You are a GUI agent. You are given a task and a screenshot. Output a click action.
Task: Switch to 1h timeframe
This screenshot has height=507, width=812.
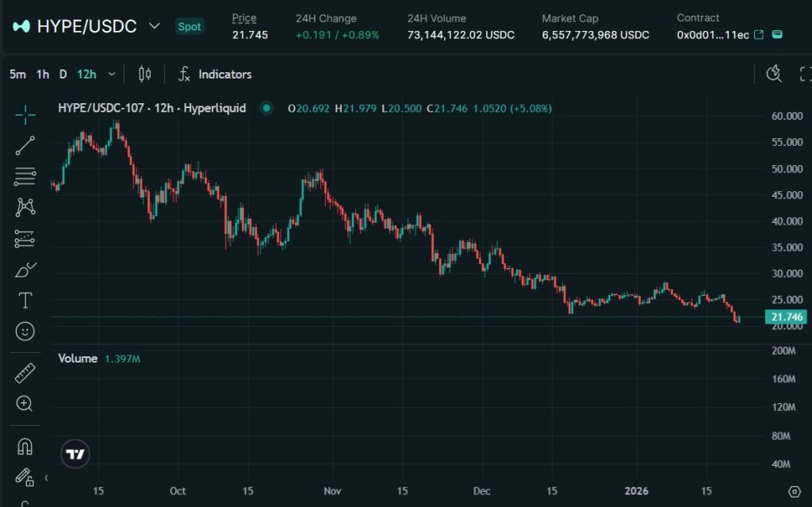coord(43,75)
